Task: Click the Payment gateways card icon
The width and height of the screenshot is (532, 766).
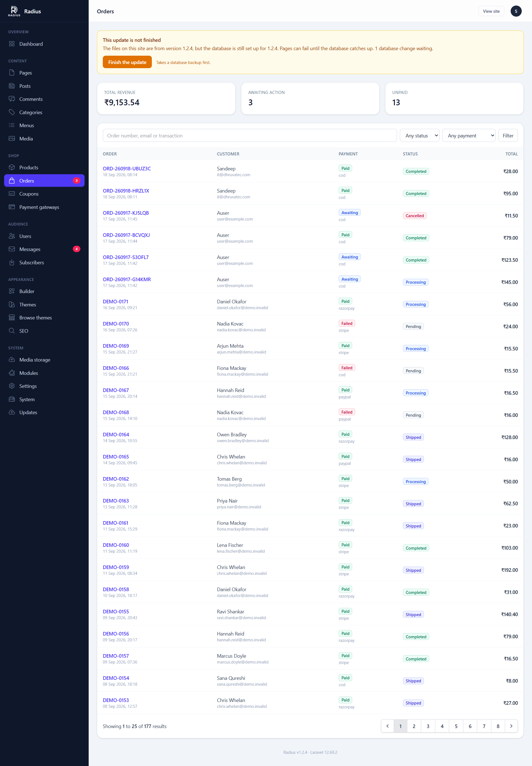Action: click(x=12, y=207)
